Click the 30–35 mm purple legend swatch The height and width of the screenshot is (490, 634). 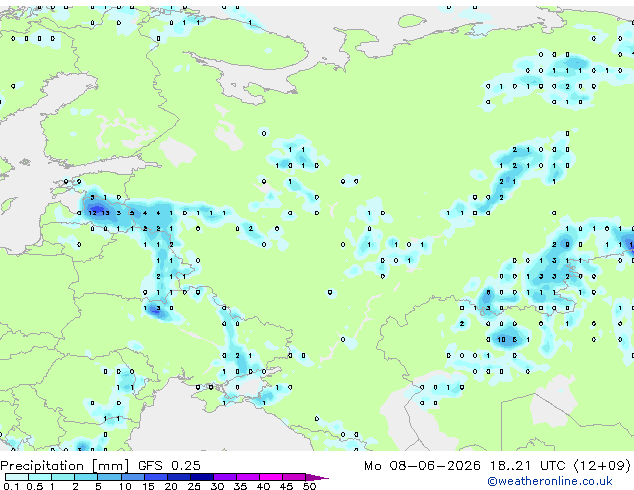tap(225, 477)
